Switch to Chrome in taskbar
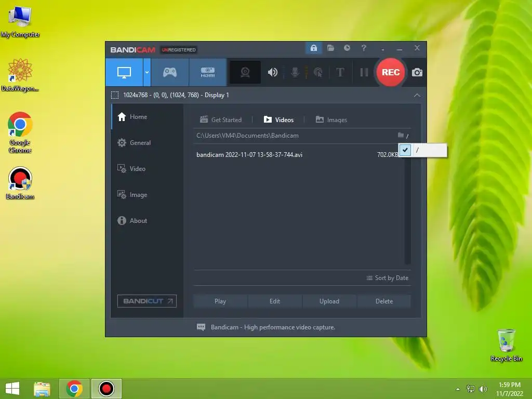 tap(74, 389)
